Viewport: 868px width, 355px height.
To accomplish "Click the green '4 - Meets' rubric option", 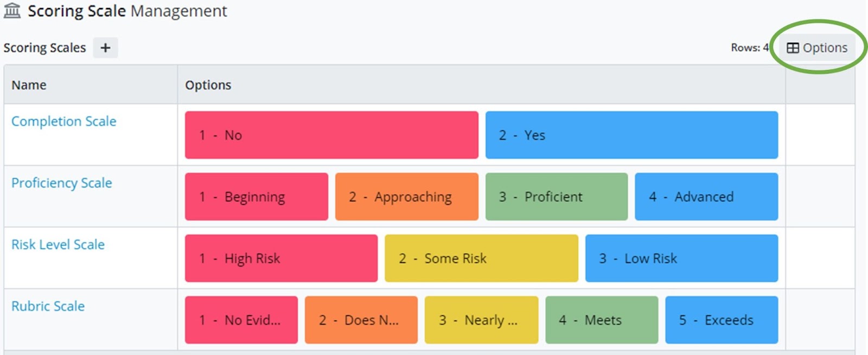I will click(x=602, y=320).
